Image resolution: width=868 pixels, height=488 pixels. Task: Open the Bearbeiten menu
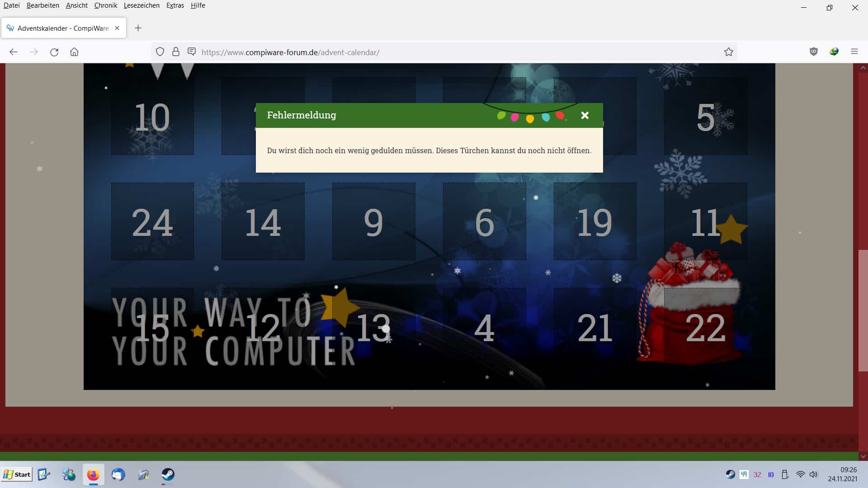43,5
